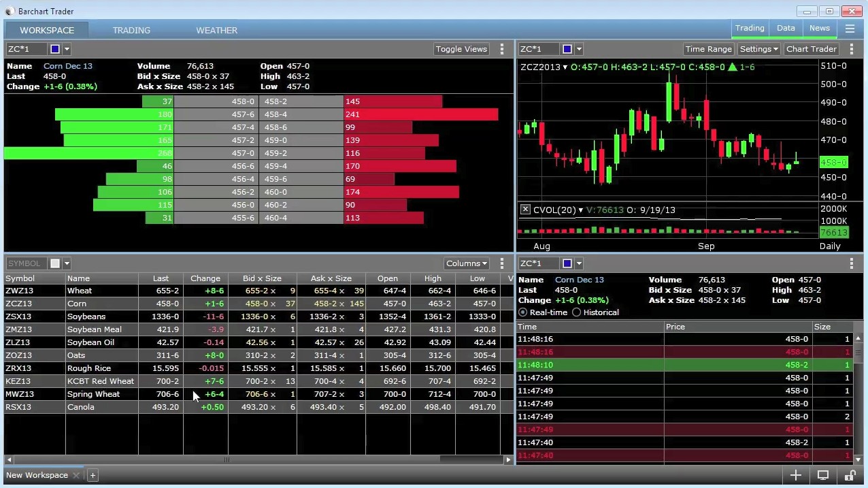Viewport: 868px width, 488px height.
Task: Toggle the workspace lock padlock icon
Action: point(850,475)
